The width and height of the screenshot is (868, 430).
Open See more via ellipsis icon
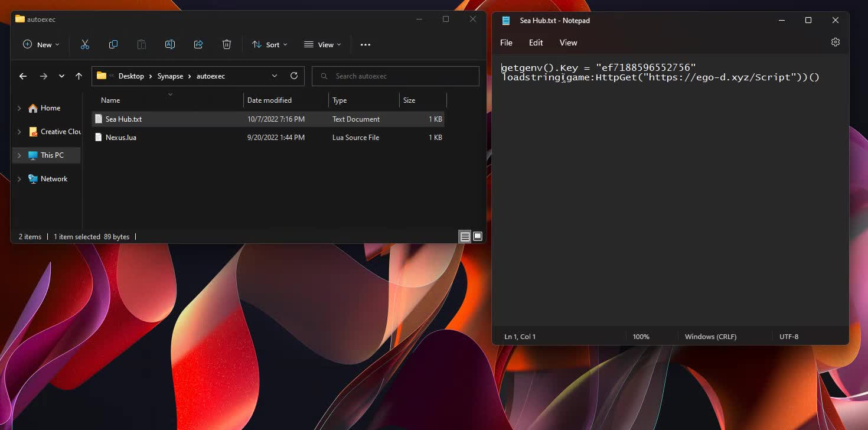(365, 44)
